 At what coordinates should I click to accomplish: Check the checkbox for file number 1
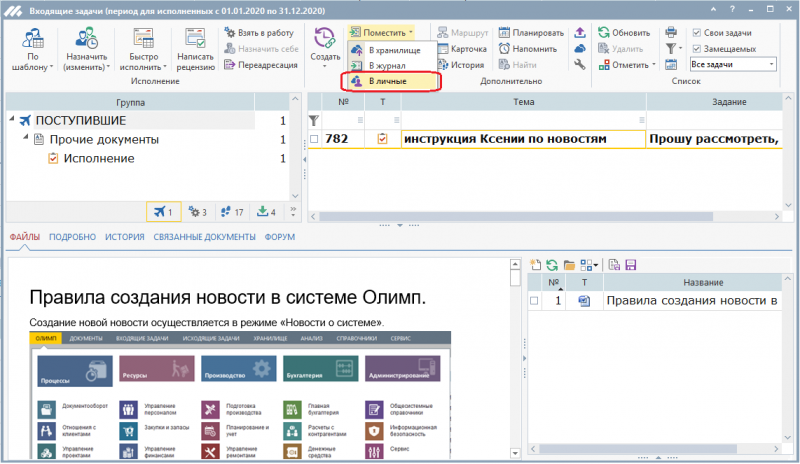(x=534, y=301)
